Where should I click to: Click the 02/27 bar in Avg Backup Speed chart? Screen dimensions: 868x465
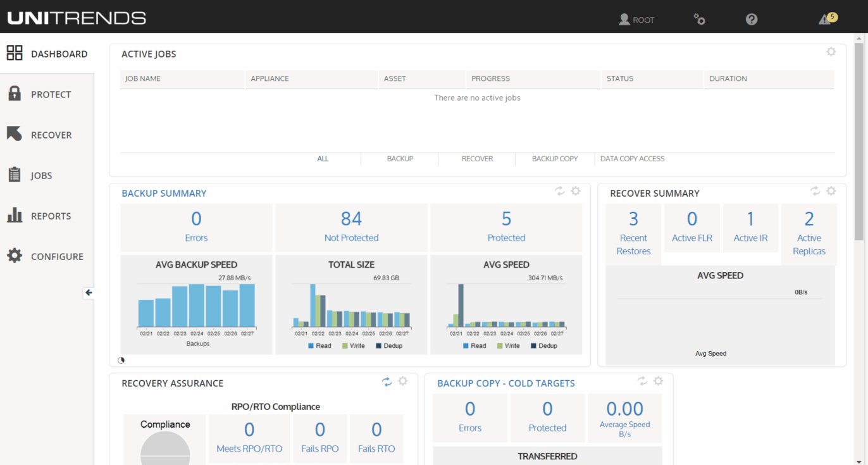[247, 305]
